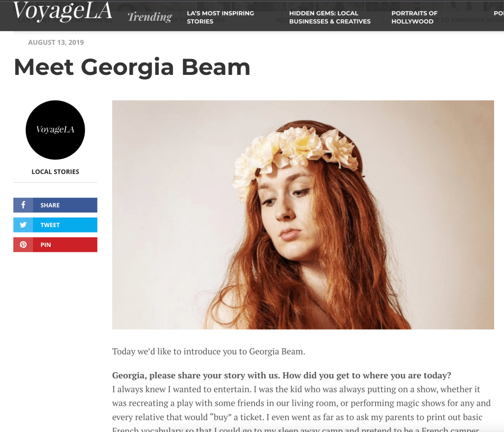The height and width of the screenshot is (432, 504).
Task: Open the Georgia Beam portrait photo
Action: [x=303, y=215]
